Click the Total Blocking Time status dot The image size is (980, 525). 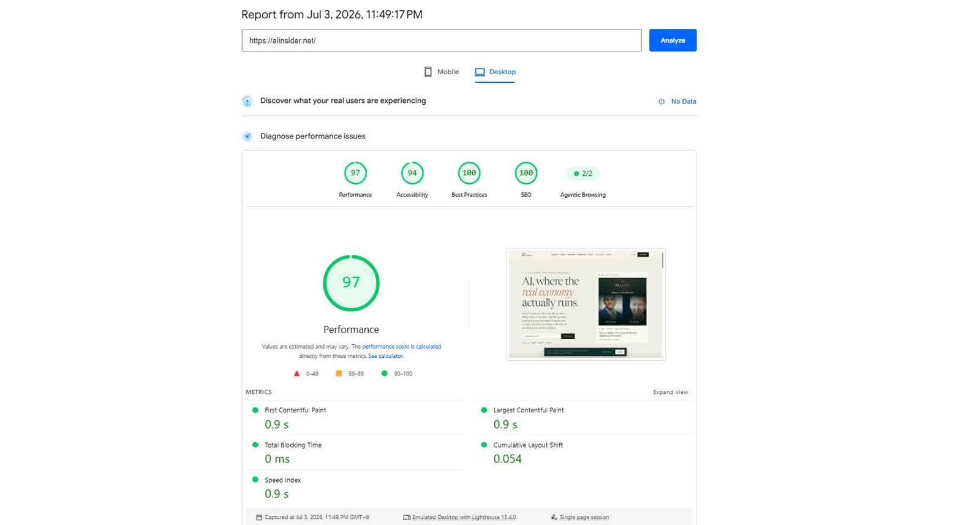(x=255, y=445)
